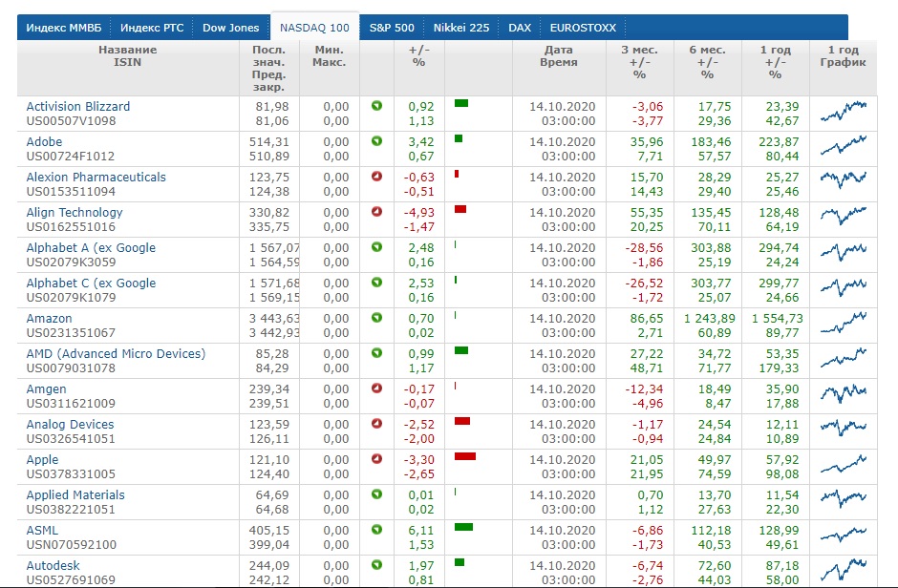Open the Dow Jones tab
This screenshot has height=588, width=898.
click(230, 28)
